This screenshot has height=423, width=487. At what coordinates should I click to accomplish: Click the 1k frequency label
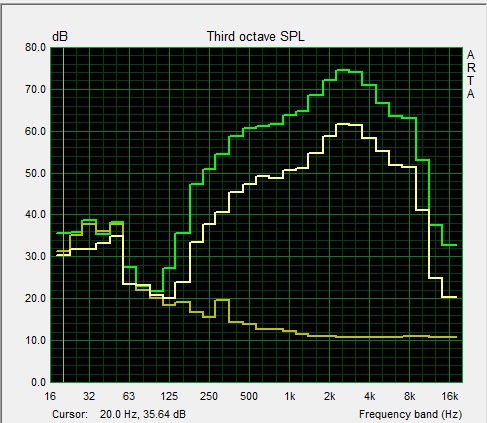coord(290,396)
